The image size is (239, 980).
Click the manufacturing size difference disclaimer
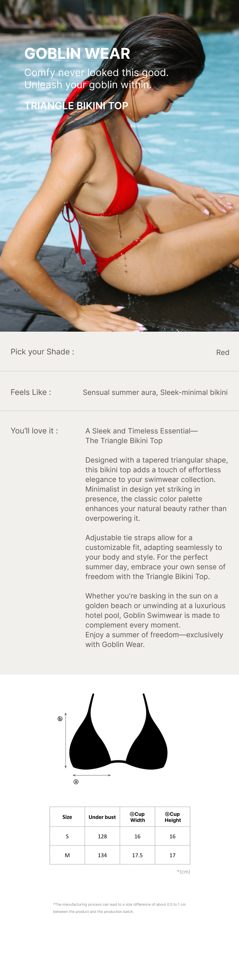pos(119,908)
